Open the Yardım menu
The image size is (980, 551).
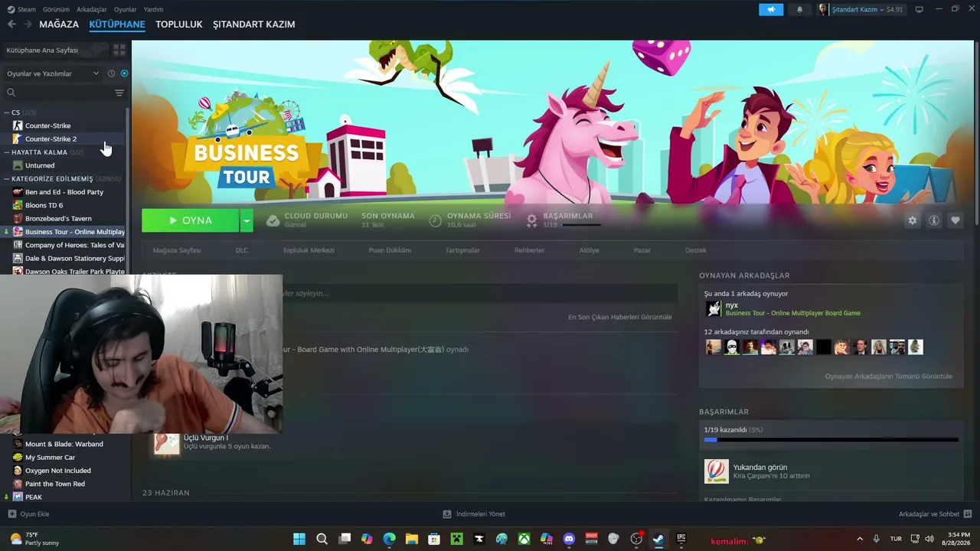153,9
